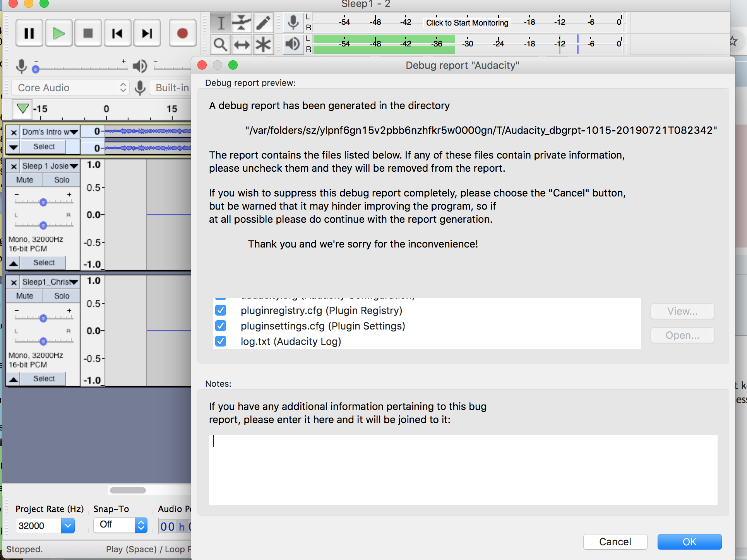Viewport: 747px width, 560px height.
Task: Skip to end of project
Action: [x=147, y=33]
